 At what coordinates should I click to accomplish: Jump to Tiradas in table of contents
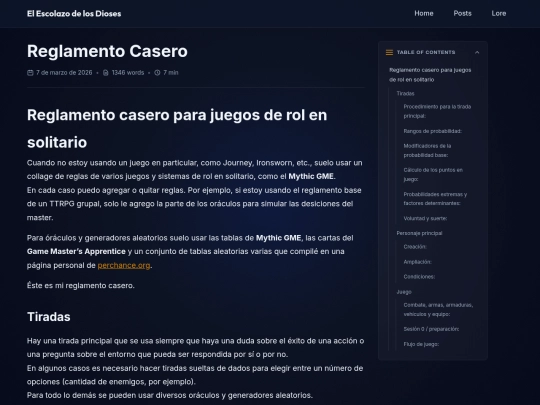coord(405,94)
